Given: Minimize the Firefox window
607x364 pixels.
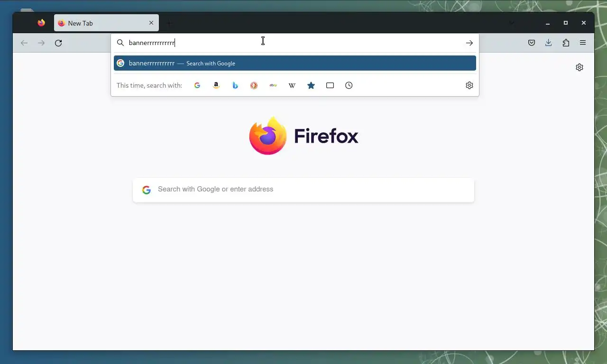Looking at the screenshot, I should [548, 23].
